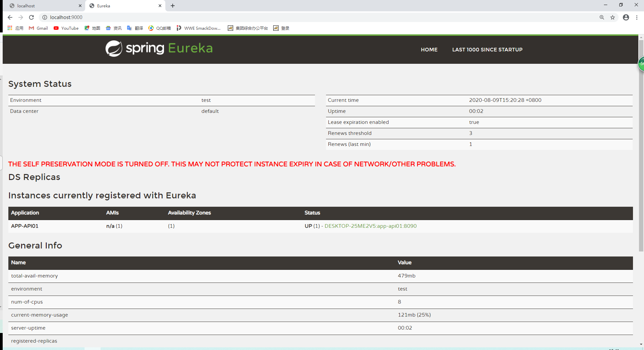Image resolution: width=644 pixels, height=350 pixels.
Task: Click the Uptime label in System Status
Action: click(x=337, y=111)
